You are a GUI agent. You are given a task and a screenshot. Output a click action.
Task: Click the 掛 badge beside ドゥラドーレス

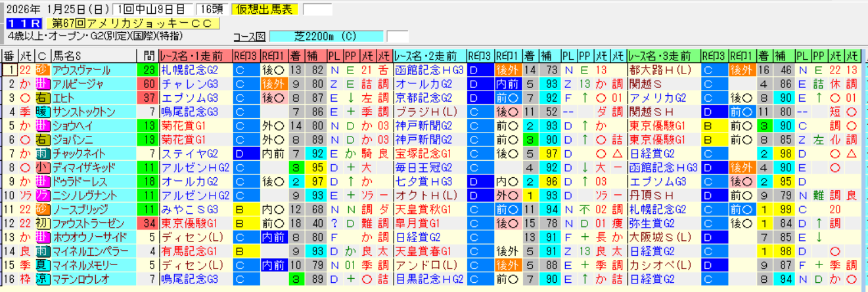tap(42, 181)
